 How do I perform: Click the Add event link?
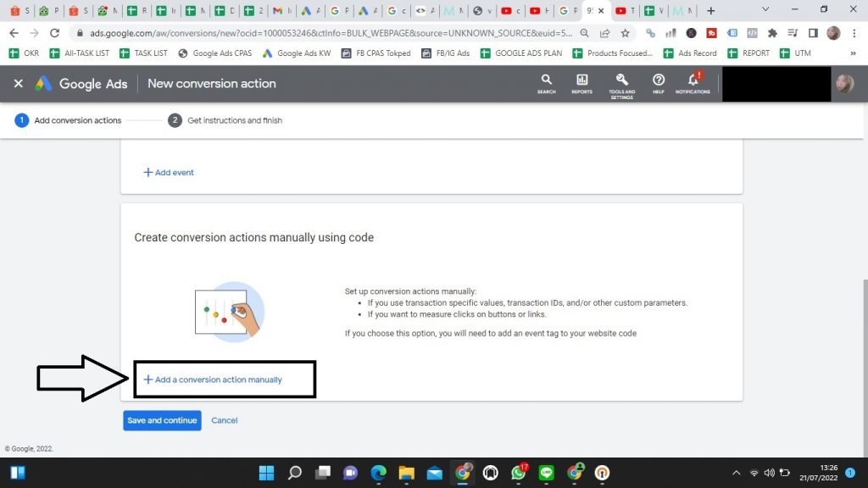[169, 172]
